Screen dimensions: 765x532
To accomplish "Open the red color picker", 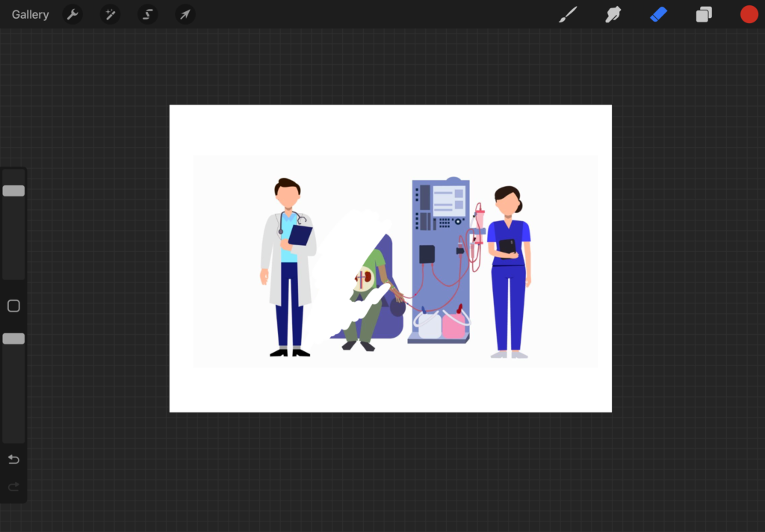I will coord(749,15).
